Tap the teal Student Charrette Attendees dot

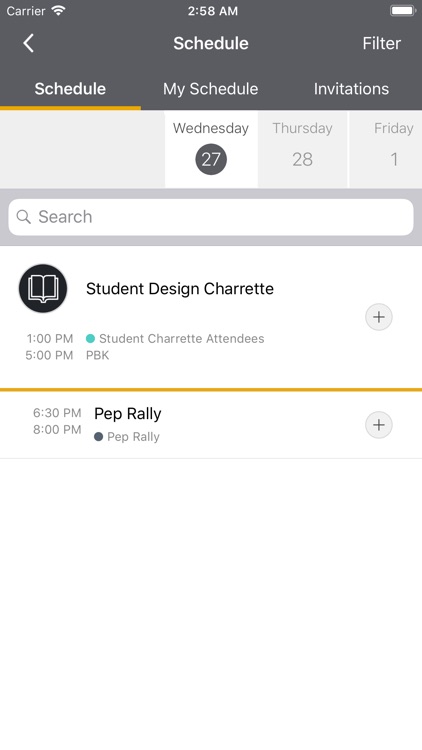(x=90, y=339)
